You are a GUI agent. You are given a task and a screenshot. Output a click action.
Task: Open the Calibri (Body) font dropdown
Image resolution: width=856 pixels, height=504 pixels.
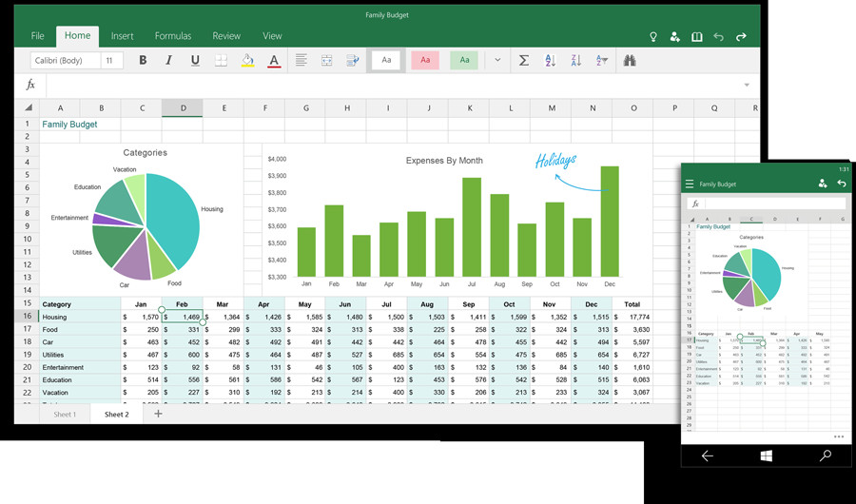coord(65,61)
